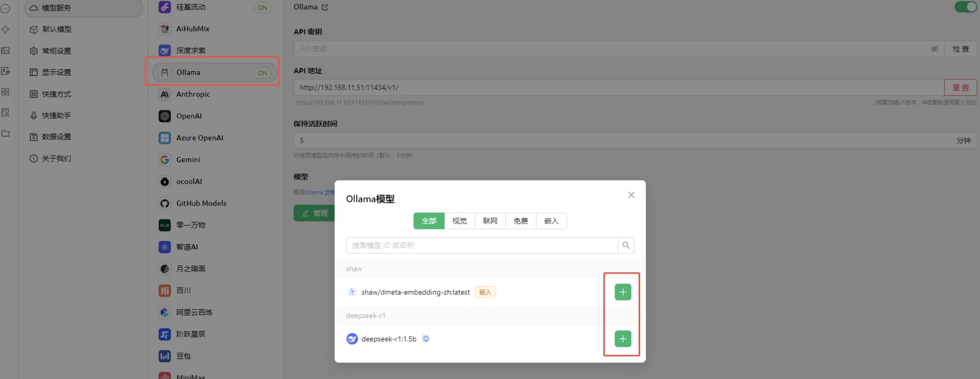Screen dimensions: 980x379
Task: Select the ocoolAI provider
Action: click(x=215, y=181)
